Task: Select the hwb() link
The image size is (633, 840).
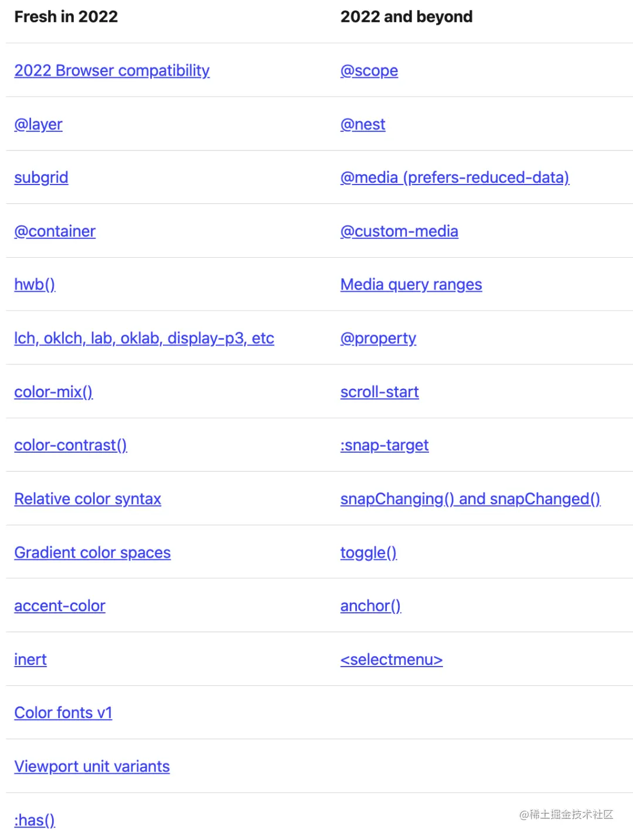Action: tap(35, 285)
